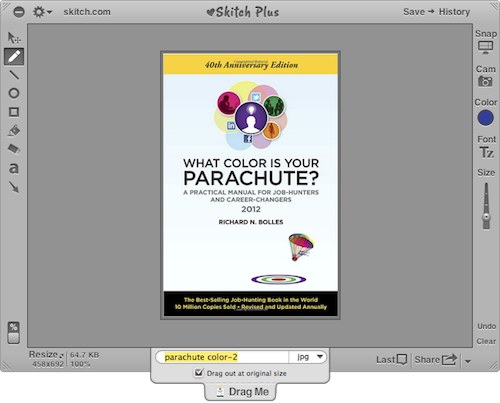The image size is (500, 403).
Task: Choose the Arrow annotation tool
Action: pos(14,187)
